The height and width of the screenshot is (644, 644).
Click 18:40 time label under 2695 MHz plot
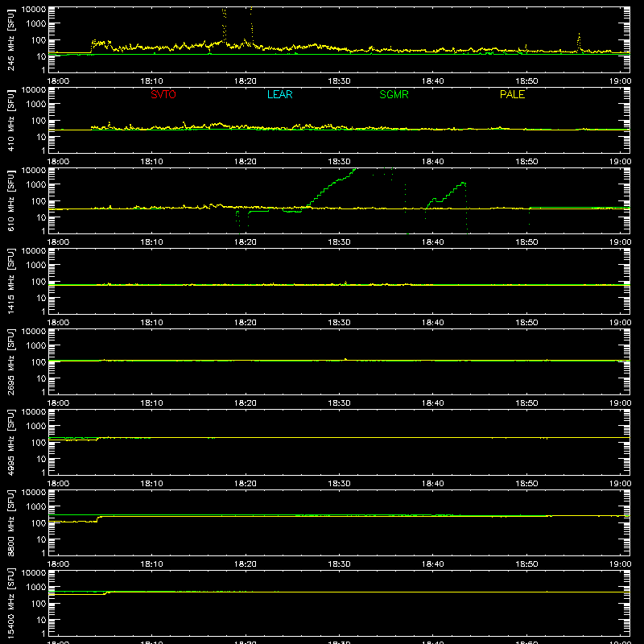433,403
